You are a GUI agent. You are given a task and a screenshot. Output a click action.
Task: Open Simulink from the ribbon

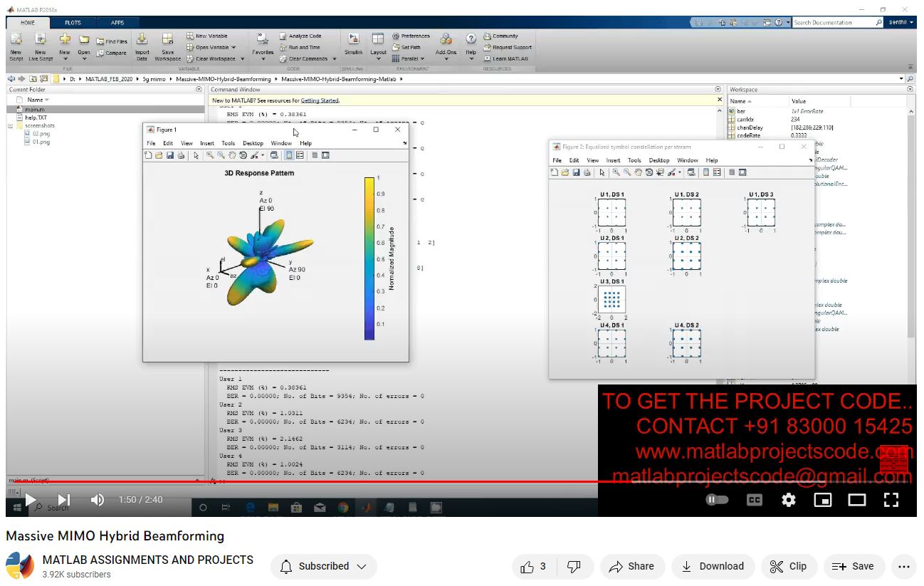click(x=353, y=45)
